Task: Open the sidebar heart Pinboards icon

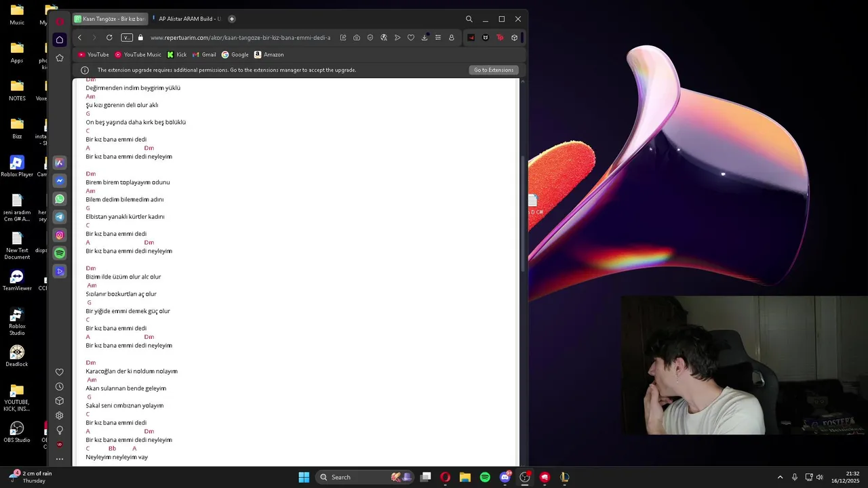Action: (x=60, y=372)
